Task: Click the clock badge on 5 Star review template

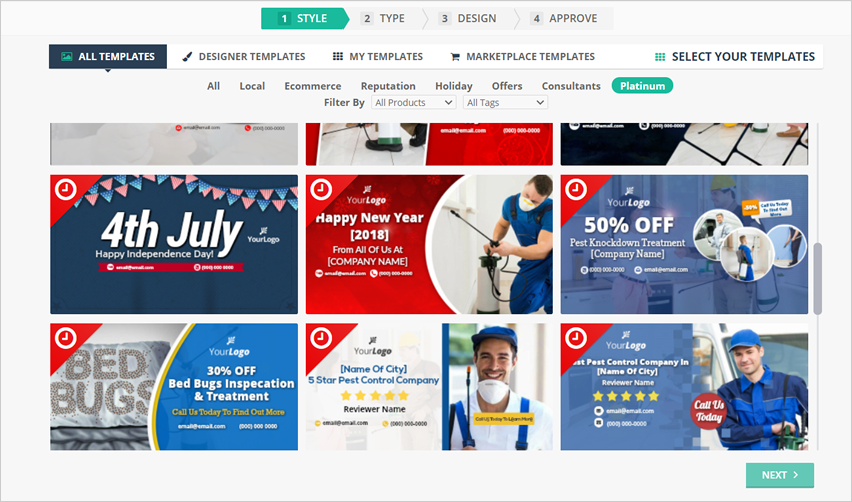Action: pyautogui.click(x=321, y=338)
